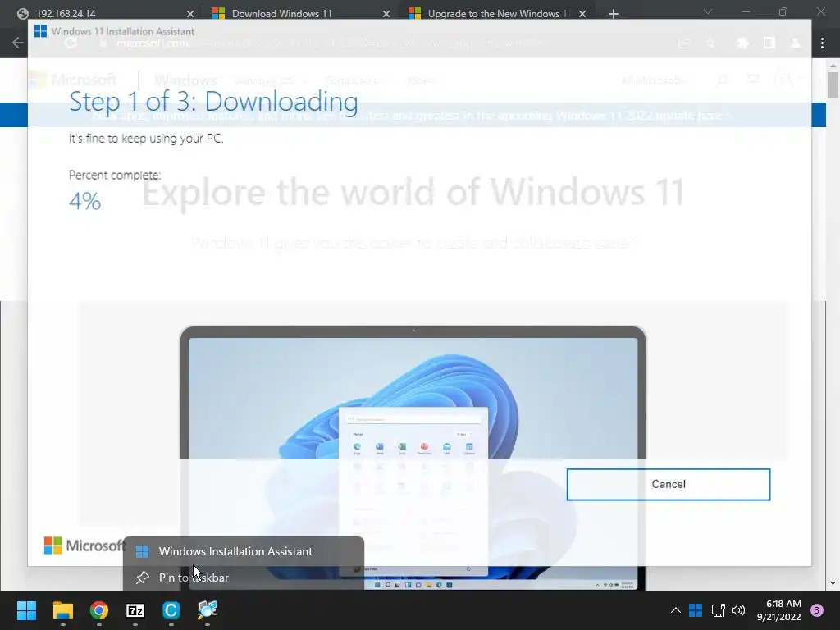Screen dimensions: 840x630
Task: Open Google Chrome from taskbar
Action: (x=99, y=610)
